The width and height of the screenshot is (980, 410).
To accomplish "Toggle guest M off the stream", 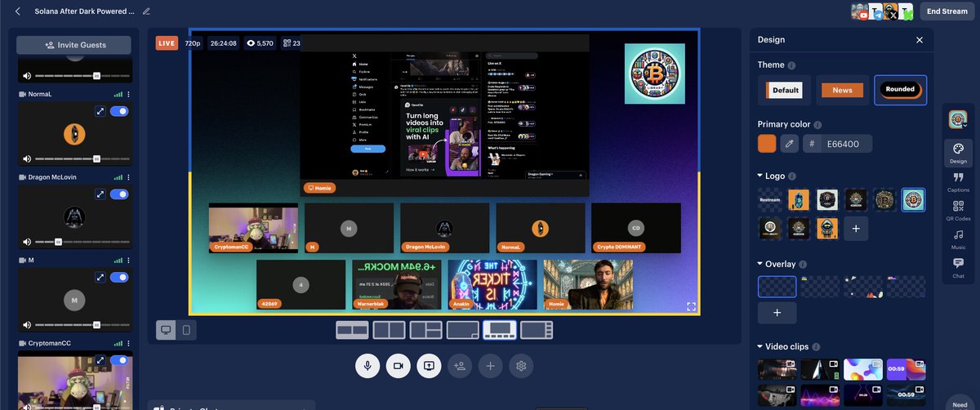I will 119,278.
